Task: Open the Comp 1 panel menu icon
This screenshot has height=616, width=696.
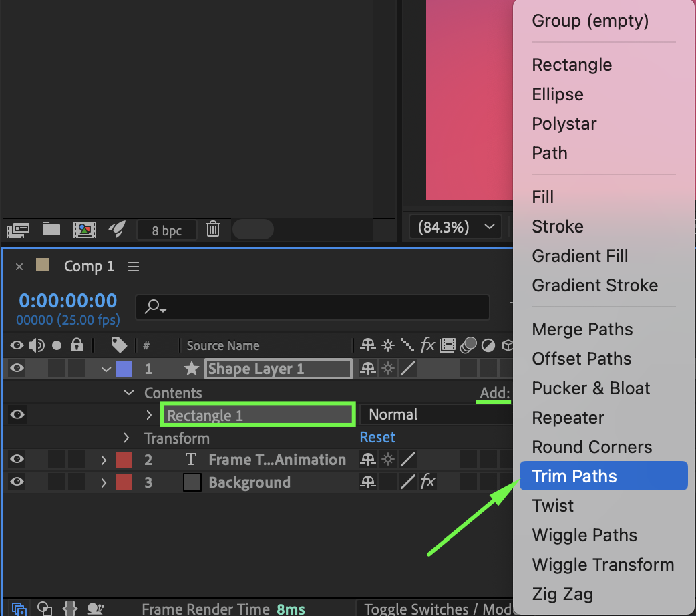Action: click(134, 267)
